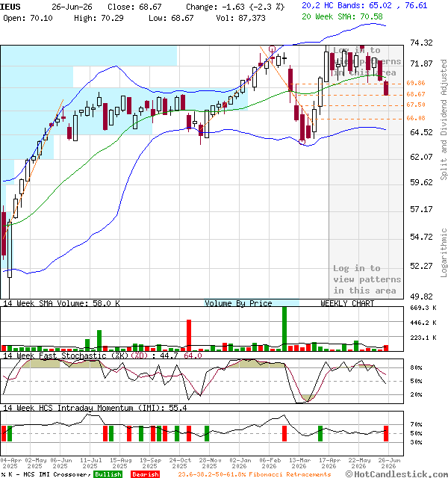Image resolution: width=448 pixels, height=478 pixels.
Task: Click the 49.82 price axis label
Action: pyautogui.click(x=421, y=297)
